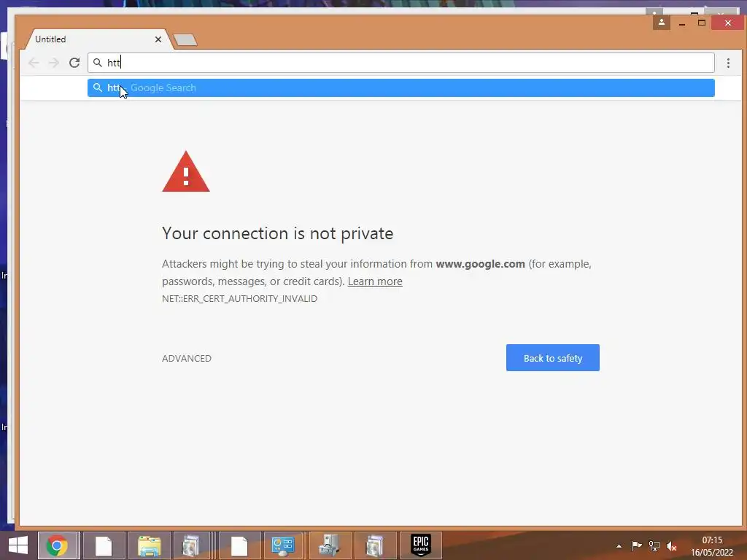Open the installer icon beside File Explorer

tap(192, 545)
